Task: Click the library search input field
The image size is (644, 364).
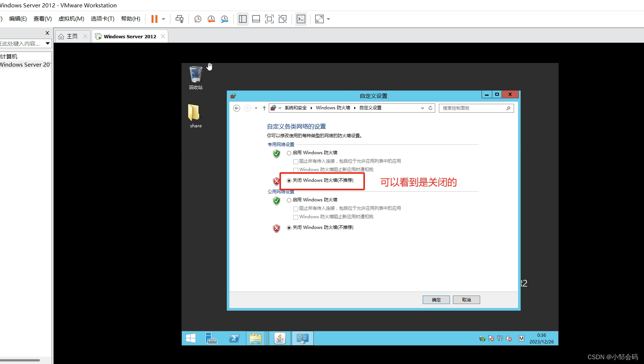Action: [21, 43]
